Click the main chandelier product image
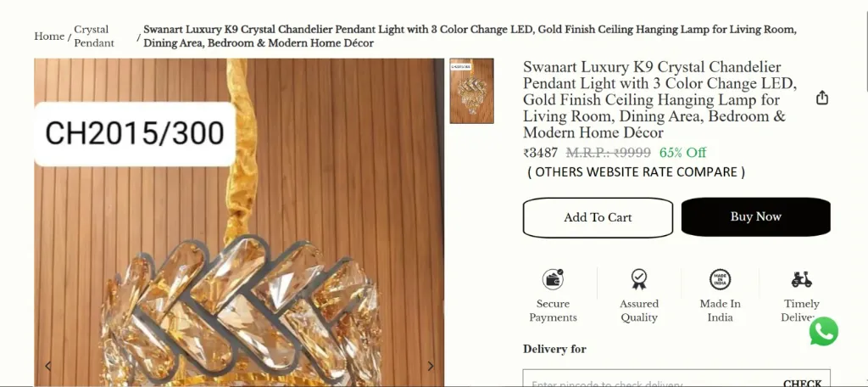The height and width of the screenshot is (387, 868). (238, 222)
